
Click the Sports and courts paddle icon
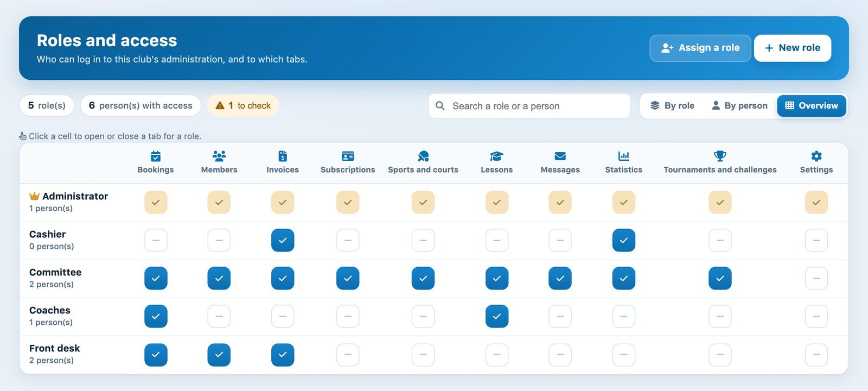(x=423, y=156)
